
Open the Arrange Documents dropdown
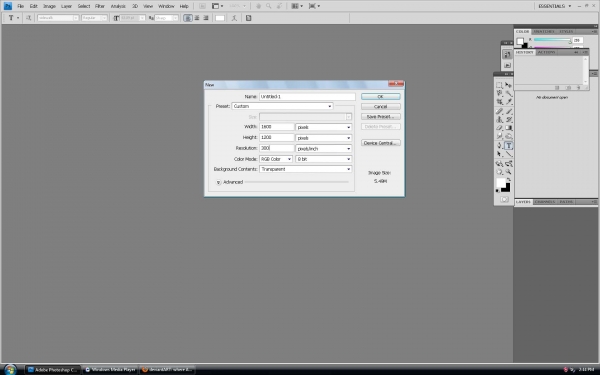tap(297, 6)
